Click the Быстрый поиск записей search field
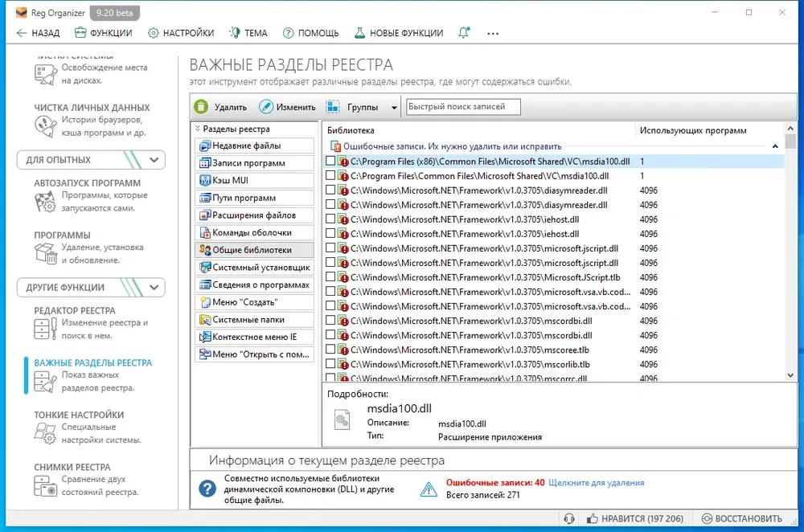Image resolution: width=804 pixels, height=532 pixels. [x=463, y=107]
